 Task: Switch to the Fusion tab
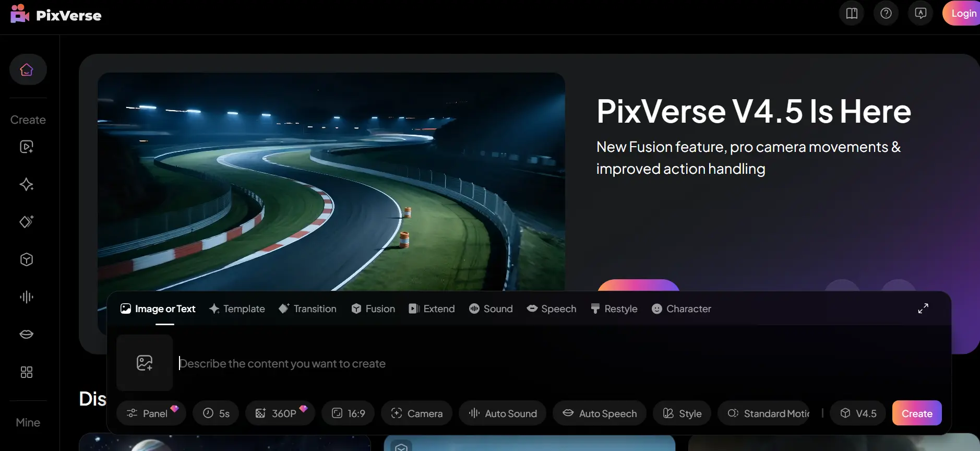[373, 309]
